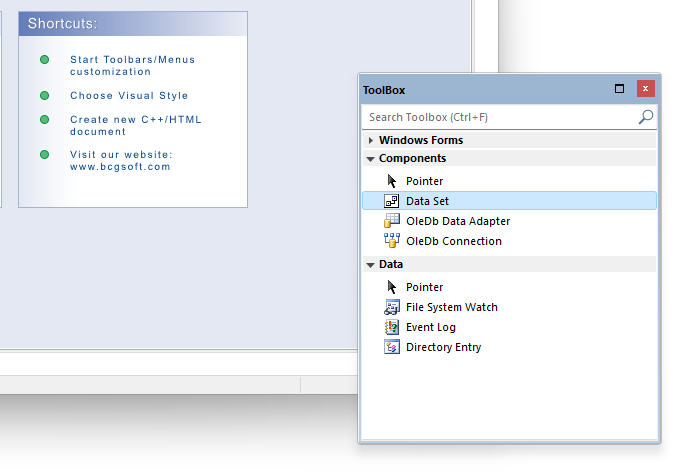Select the OleDb Data Adapter label
The image size is (697, 472).
pos(458,221)
